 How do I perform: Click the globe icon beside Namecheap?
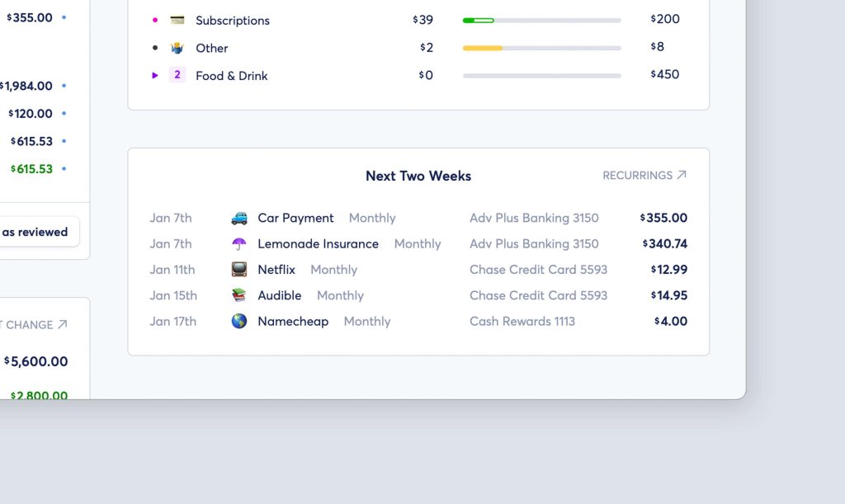pos(239,322)
